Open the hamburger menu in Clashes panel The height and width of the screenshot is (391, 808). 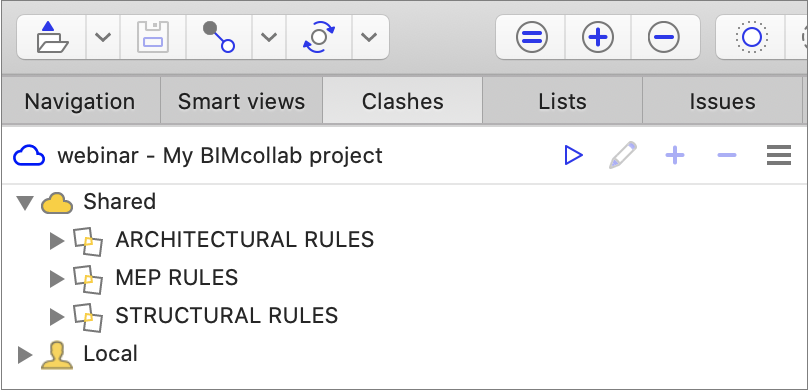pos(779,155)
